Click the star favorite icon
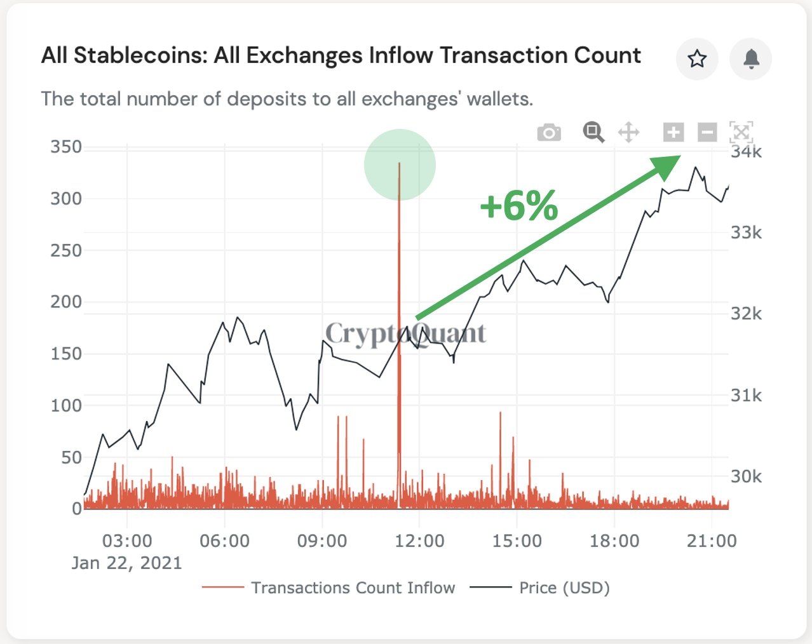Viewport: 812px width, 644px height. click(697, 59)
